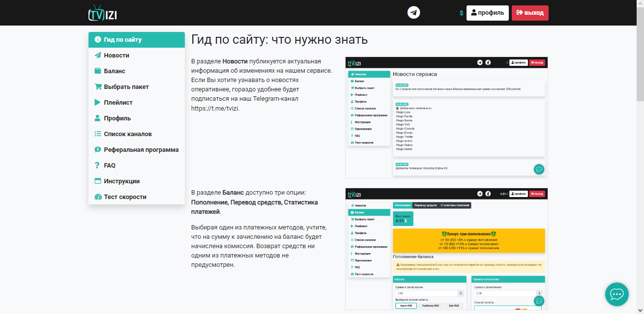Click the red выход button
The width and height of the screenshot is (644, 314).
(530, 13)
